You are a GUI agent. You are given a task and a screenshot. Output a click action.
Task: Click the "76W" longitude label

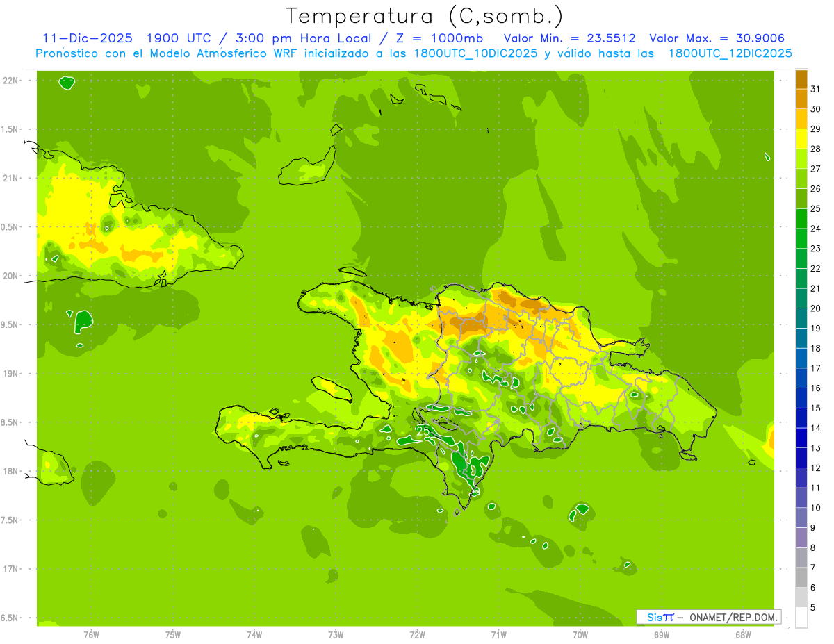(91, 635)
